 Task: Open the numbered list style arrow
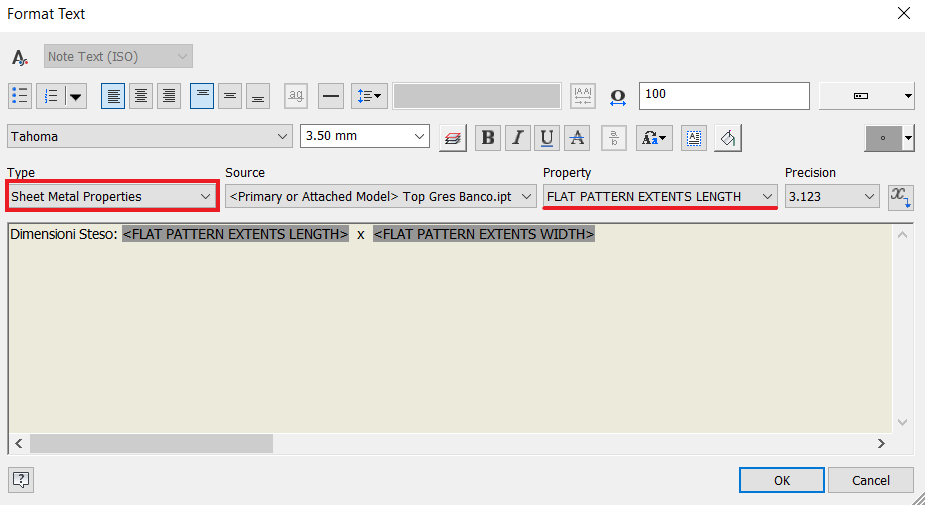tap(76, 96)
